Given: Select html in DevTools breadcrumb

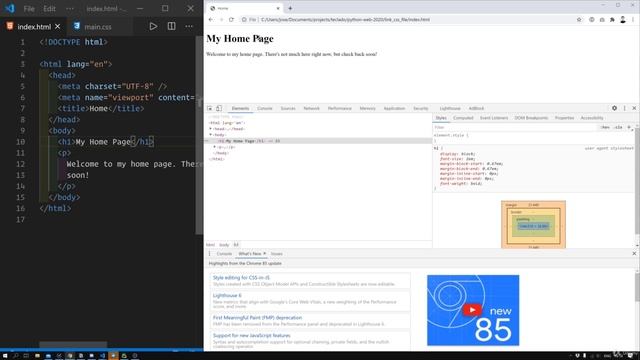Looking at the screenshot, I should click(x=210, y=245).
